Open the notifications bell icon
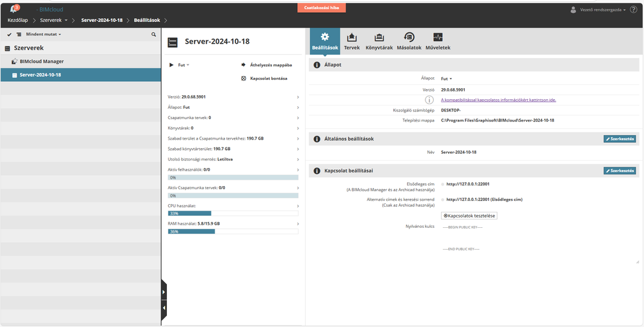 (13, 9)
